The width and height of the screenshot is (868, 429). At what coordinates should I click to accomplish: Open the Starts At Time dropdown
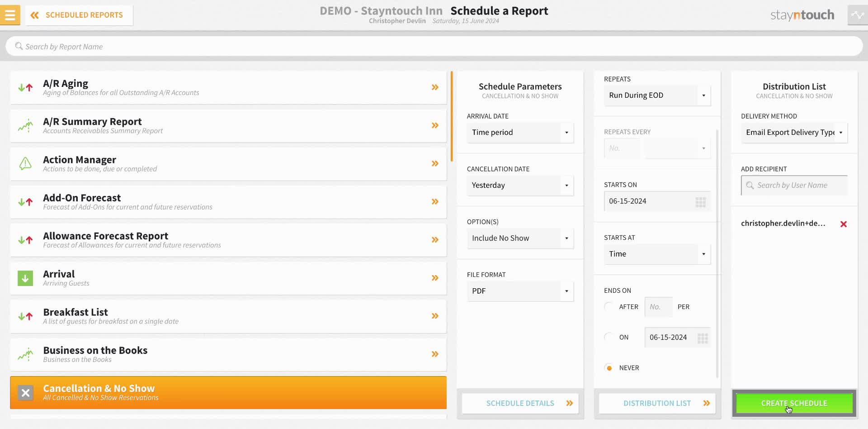click(x=657, y=254)
